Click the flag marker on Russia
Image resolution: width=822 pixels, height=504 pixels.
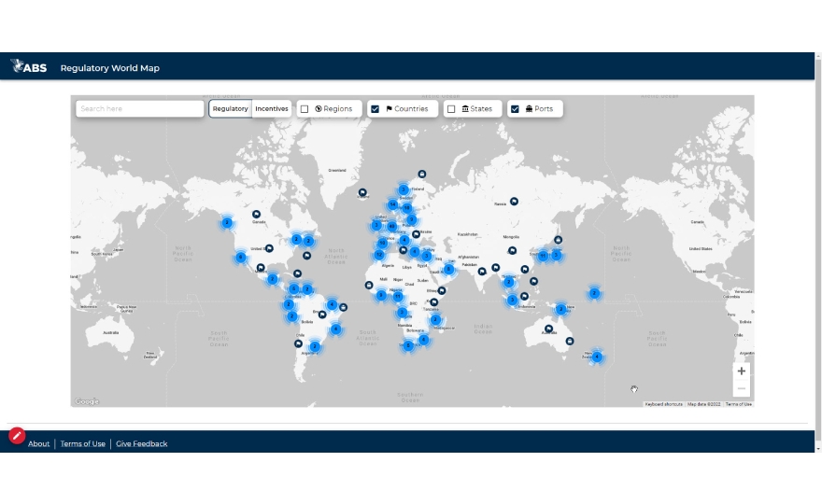click(514, 202)
